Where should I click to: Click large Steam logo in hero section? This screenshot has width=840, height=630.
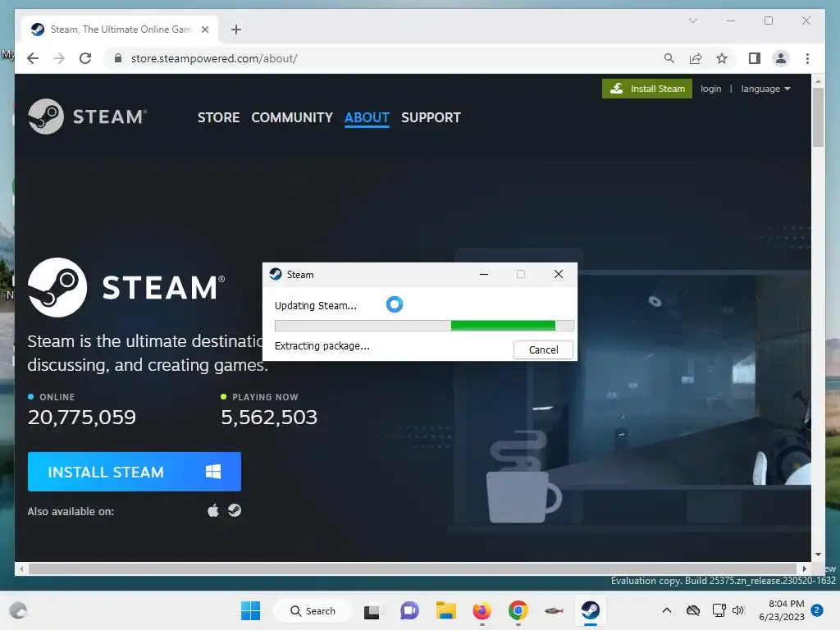click(x=126, y=287)
